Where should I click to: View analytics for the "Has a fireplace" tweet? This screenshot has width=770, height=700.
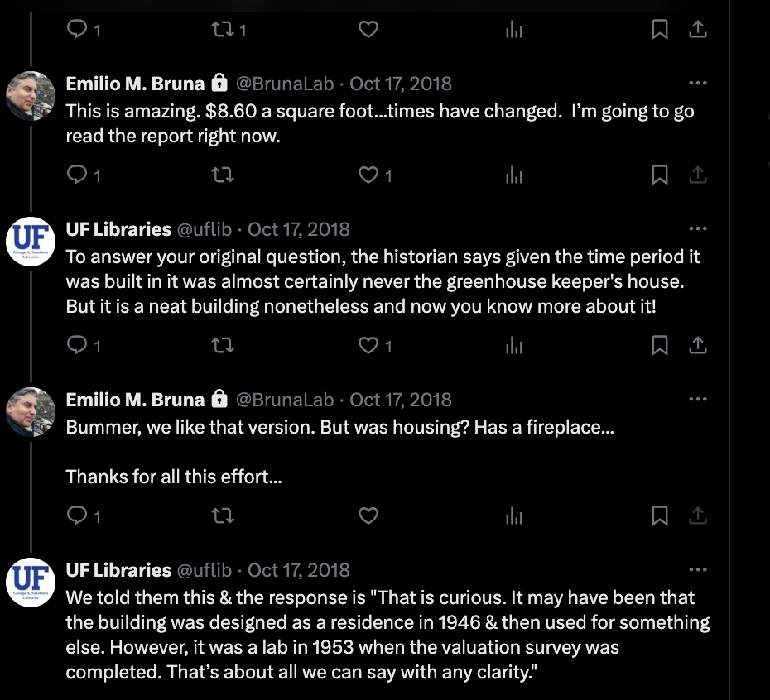click(x=514, y=515)
